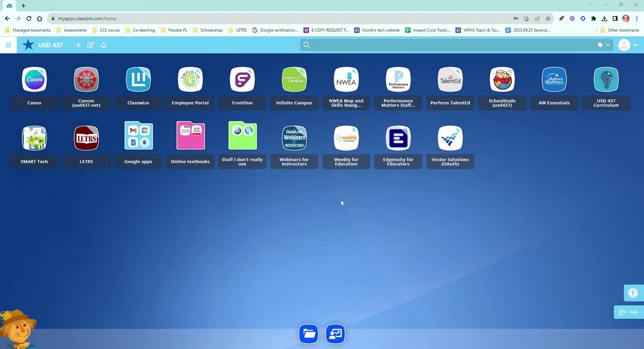Open Flexible PL bookmark folder
This screenshot has height=349, width=644.
173,30
